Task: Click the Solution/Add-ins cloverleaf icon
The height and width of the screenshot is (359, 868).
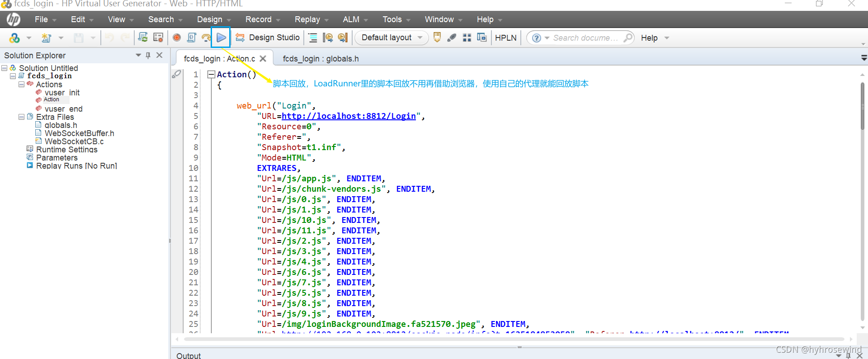Action: (14, 38)
